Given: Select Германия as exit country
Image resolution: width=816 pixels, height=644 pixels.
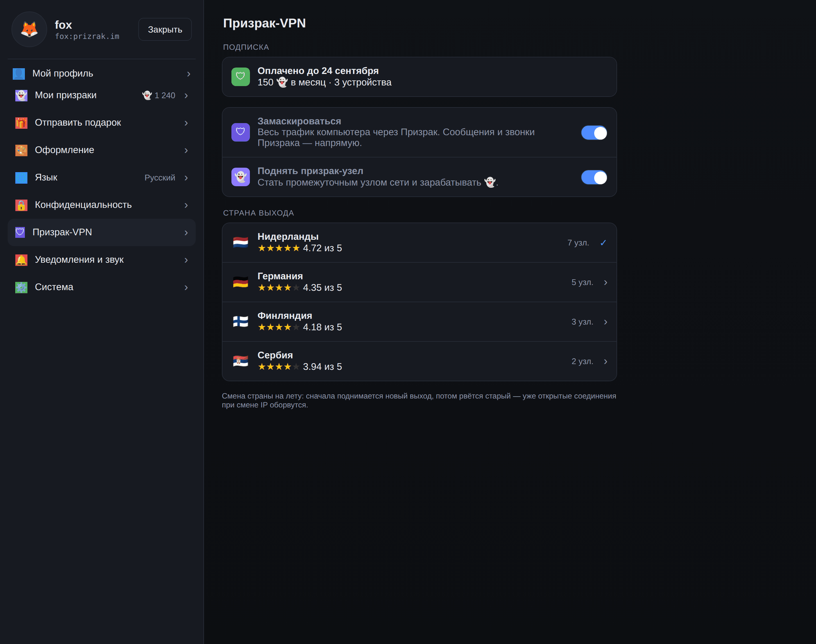Looking at the screenshot, I should pos(419,282).
